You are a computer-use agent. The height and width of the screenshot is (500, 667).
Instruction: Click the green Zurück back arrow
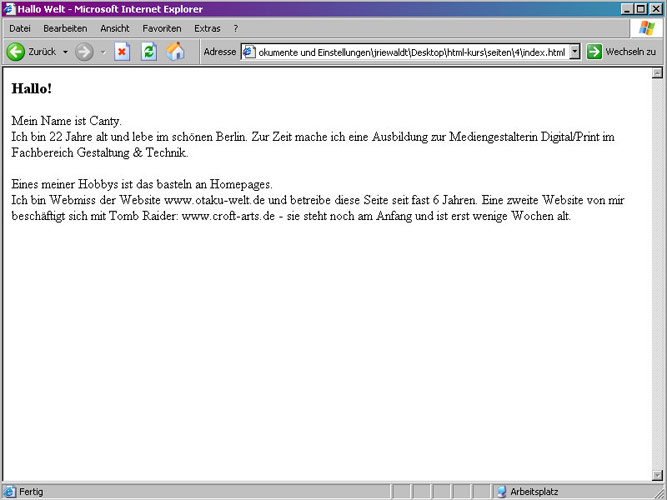(x=16, y=52)
